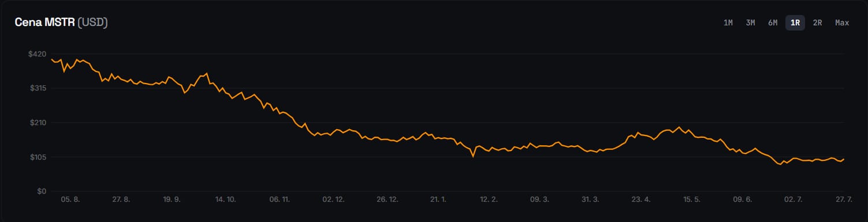Click the 09. 6. date label
868x222 pixels.
pyautogui.click(x=743, y=200)
